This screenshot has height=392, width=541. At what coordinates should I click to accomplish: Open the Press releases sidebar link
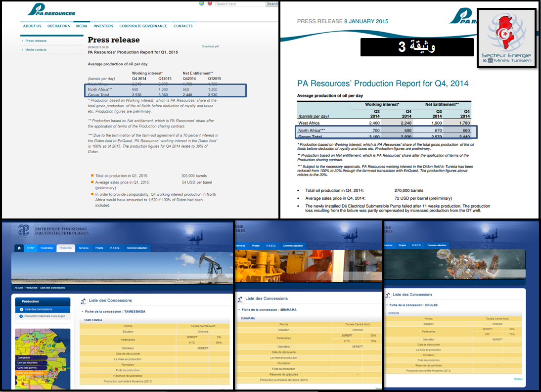coord(36,41)
